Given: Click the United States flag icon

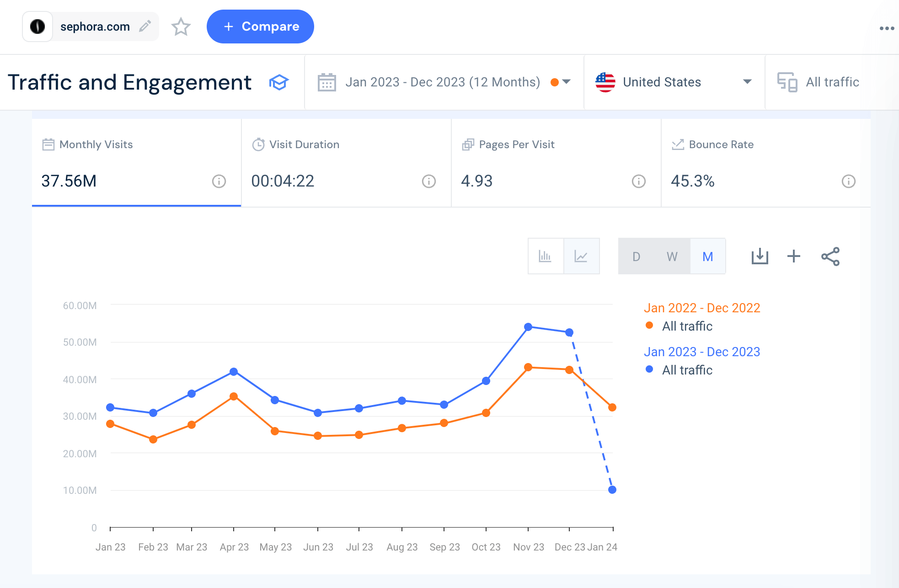Looking at the screenshot, I should pyautogui.click(x=605, y=82).
